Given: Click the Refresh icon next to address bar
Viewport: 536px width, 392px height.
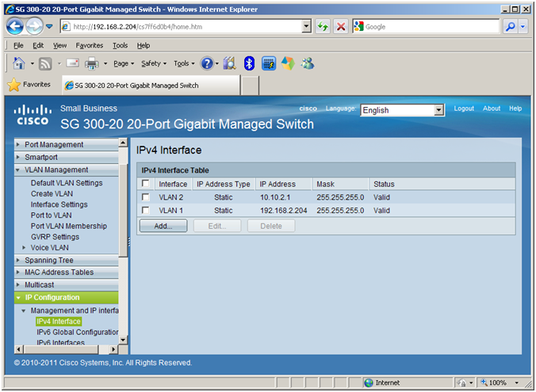Looking at the screenshot, I should 323,26.
